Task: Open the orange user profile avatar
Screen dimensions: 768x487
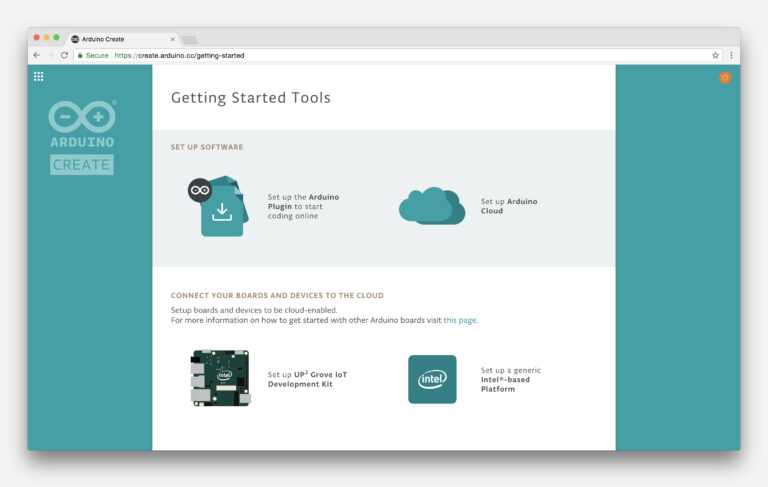Action: (725, 77)
